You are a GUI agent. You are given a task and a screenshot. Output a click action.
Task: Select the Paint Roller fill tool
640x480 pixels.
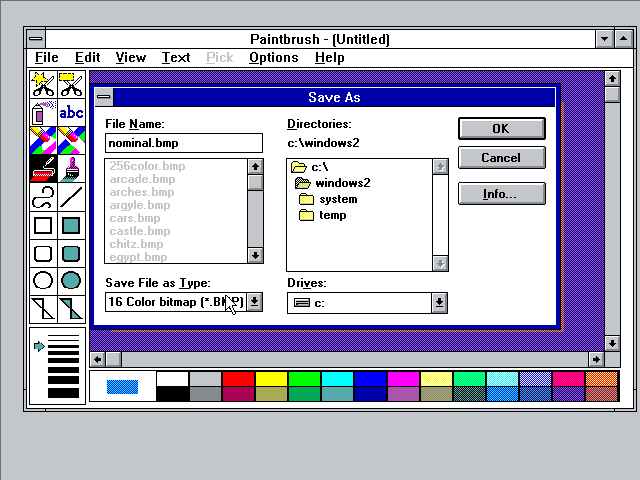(43, 169)
